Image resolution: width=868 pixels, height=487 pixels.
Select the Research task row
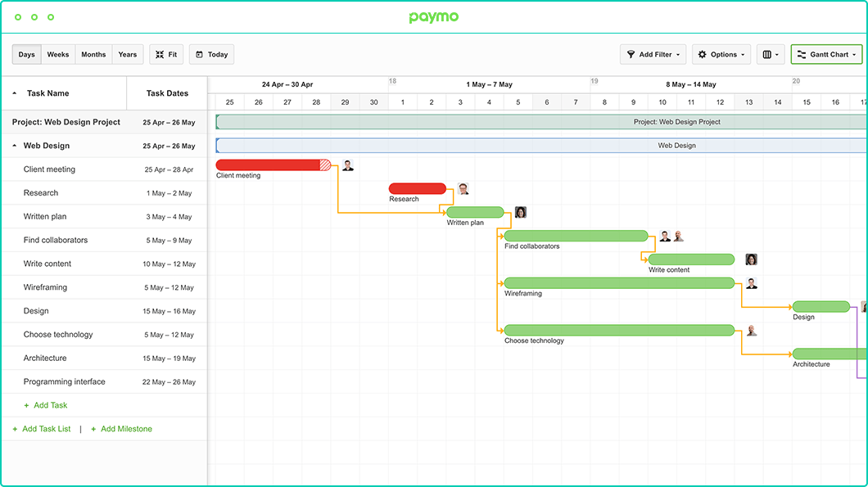105,193
